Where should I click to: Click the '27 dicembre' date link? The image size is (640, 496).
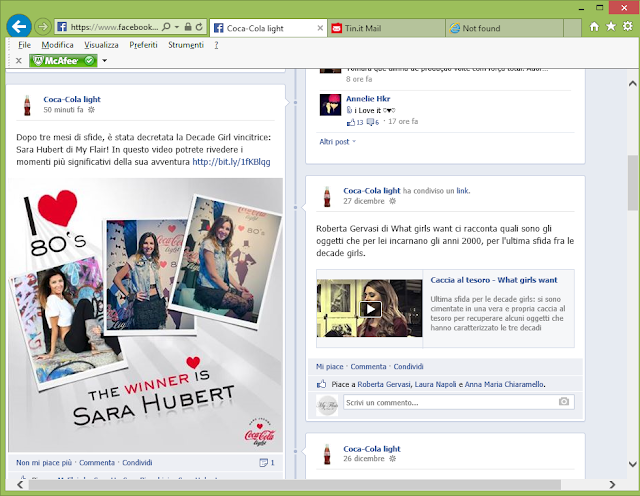point(364,201)
